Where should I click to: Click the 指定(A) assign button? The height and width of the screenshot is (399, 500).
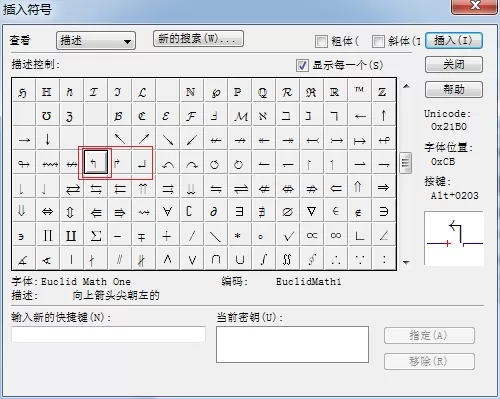429,335
